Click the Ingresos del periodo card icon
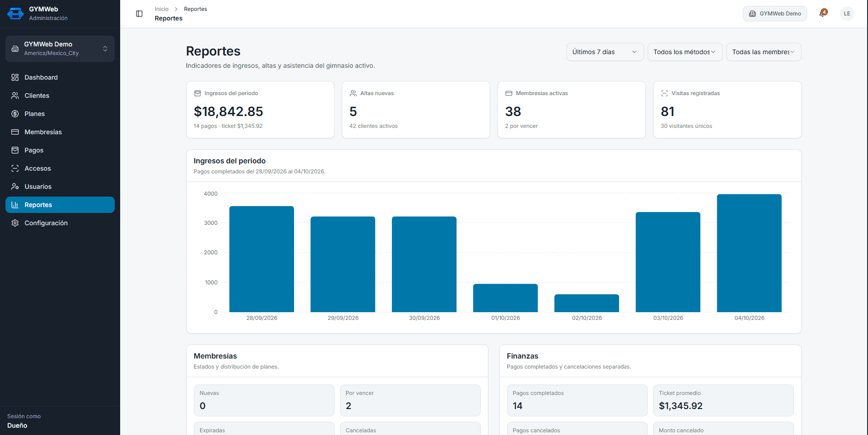868x435 pixels. [197, 93]
